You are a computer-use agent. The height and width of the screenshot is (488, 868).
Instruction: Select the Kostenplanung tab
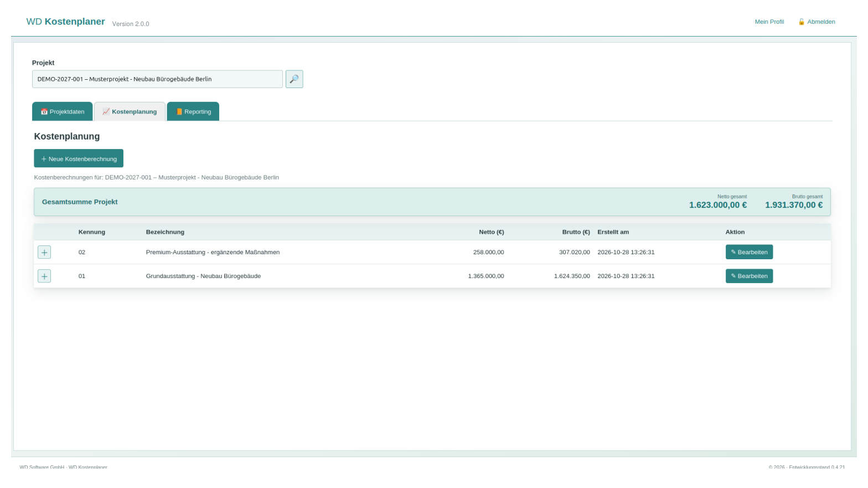click(x=130, y=111)
